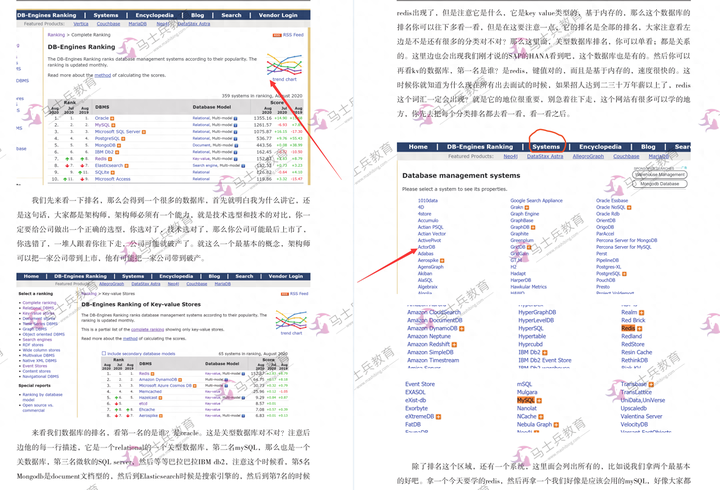Select Search engines in the ranking sidebar
This screenshot has height=490, width=720.
(x=37, y=340)
